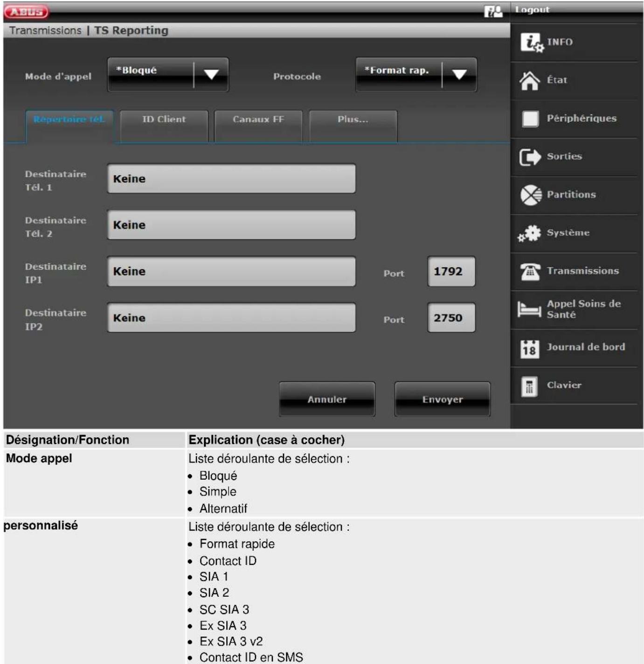The image size is (644, 664).
Task: Open the Sorties arrow icon
Action: [x=530, y=157]
